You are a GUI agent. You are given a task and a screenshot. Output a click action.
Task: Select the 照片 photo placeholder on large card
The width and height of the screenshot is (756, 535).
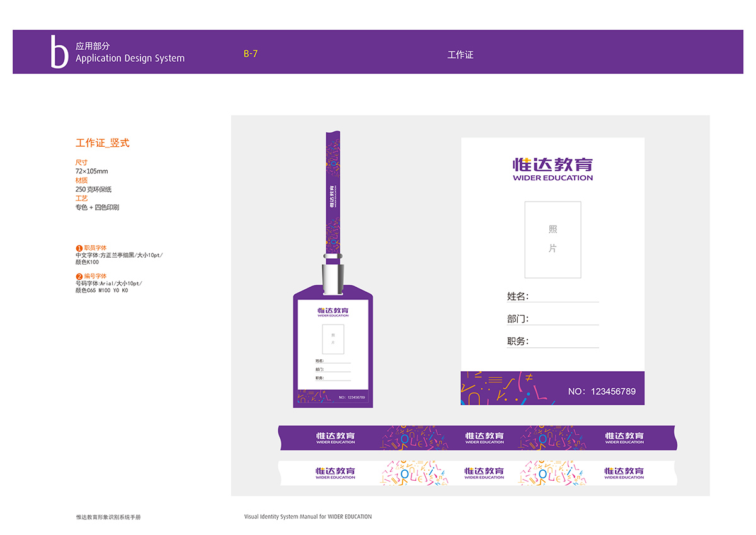pos(553,239)
